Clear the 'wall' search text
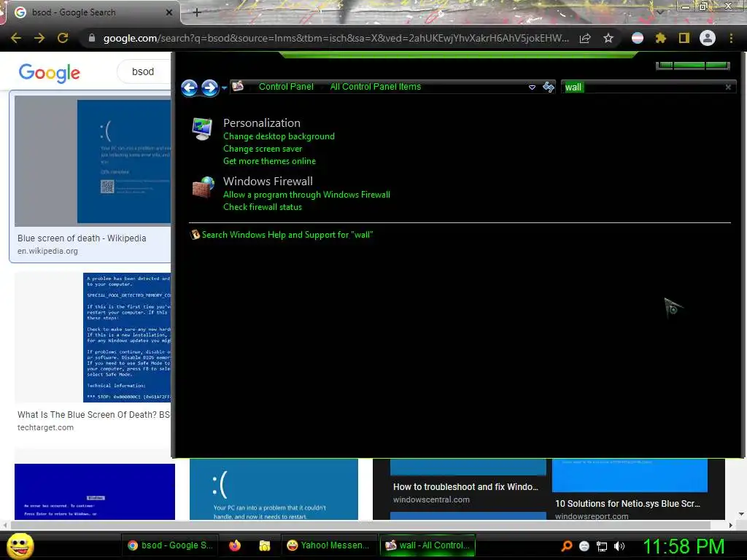Viewport: 747px width, 560px height. point(728,87)
